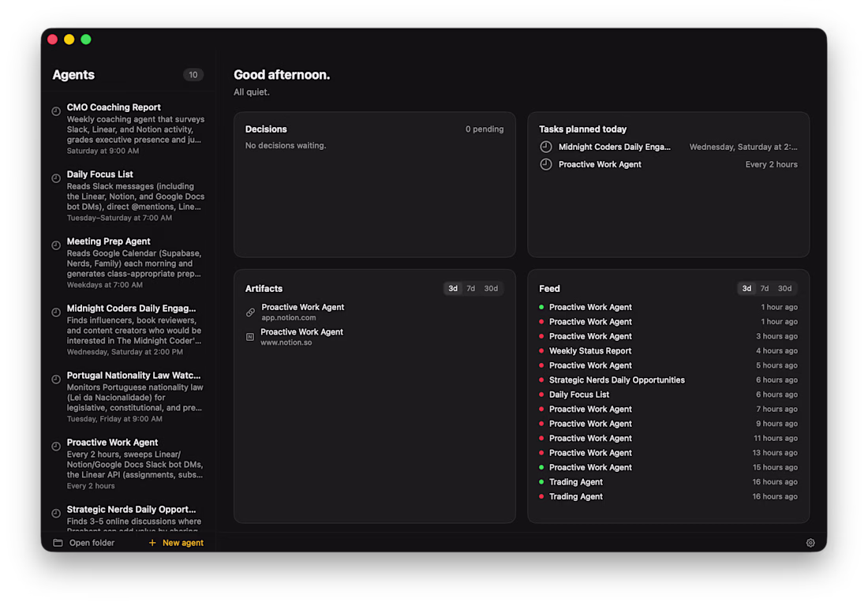Click the Notion page icon for www.notion.so artifact
868x606 pixels.
250,337
